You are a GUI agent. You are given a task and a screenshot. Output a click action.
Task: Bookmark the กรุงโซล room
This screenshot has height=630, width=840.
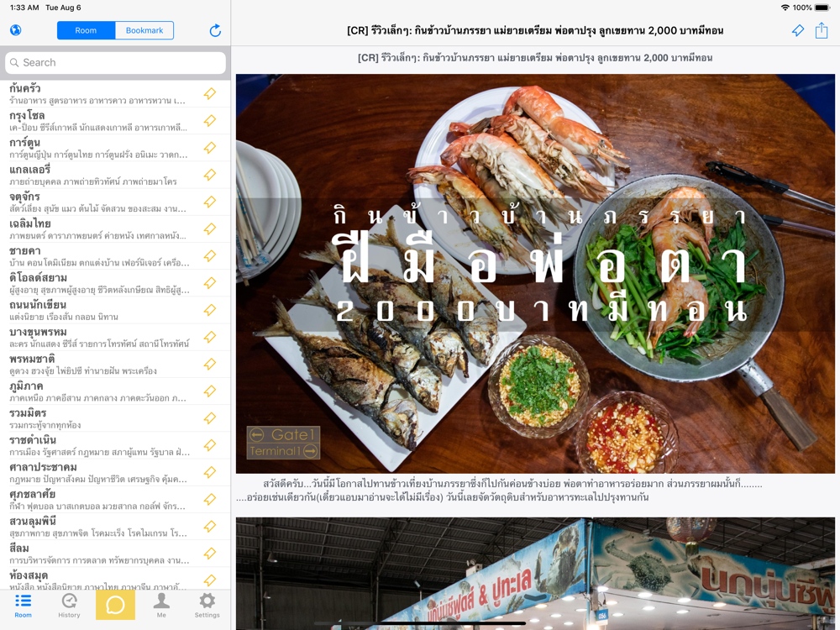point(210,120)
